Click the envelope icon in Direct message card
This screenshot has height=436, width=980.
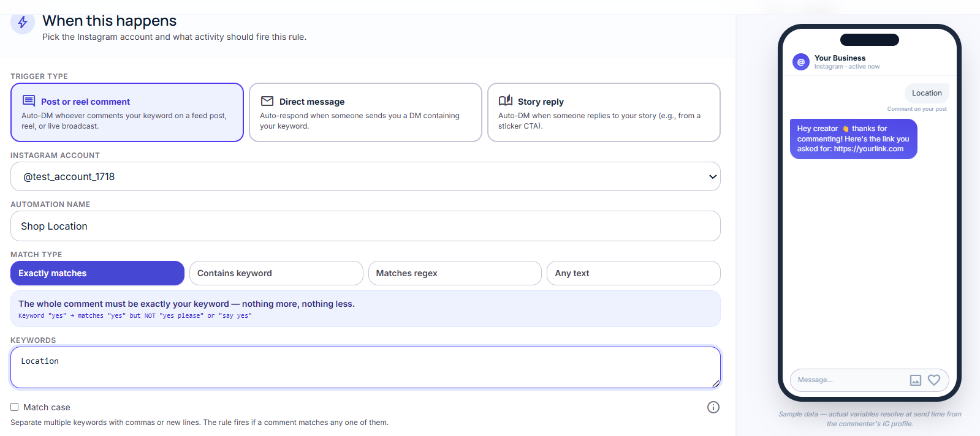267,101
